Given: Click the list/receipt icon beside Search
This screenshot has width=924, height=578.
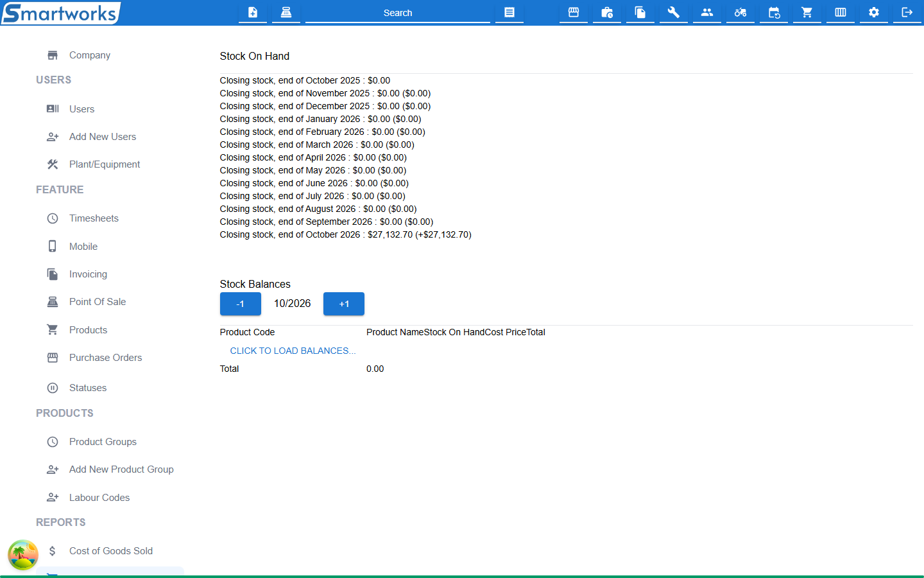Looking at the screenshot, I should [x=509, y=12].
